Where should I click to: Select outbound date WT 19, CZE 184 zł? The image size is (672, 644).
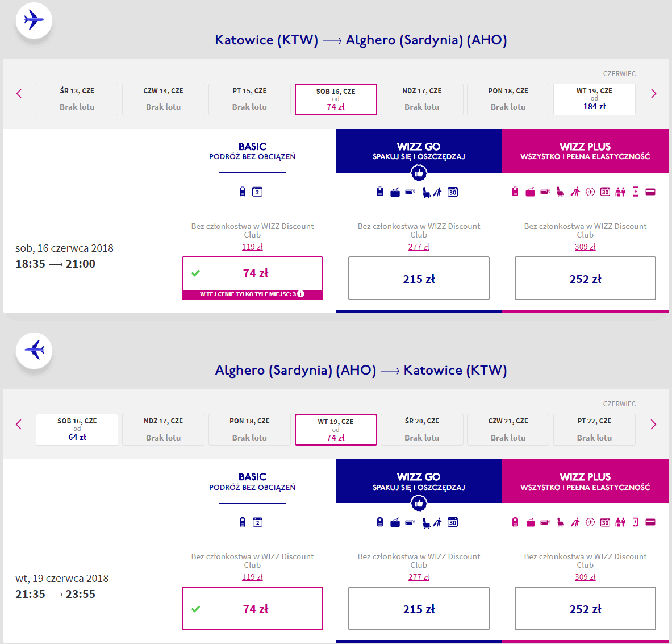[x=594, y=99]
